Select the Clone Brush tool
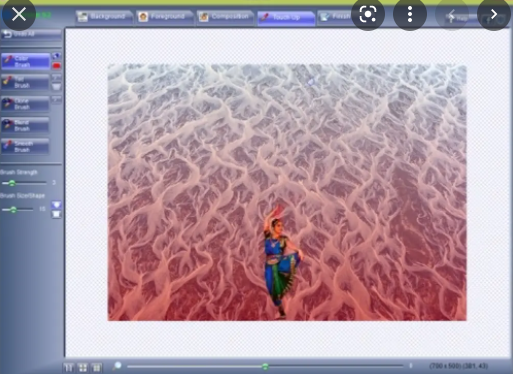Viewport: 513px width, 374px height. 25,104
